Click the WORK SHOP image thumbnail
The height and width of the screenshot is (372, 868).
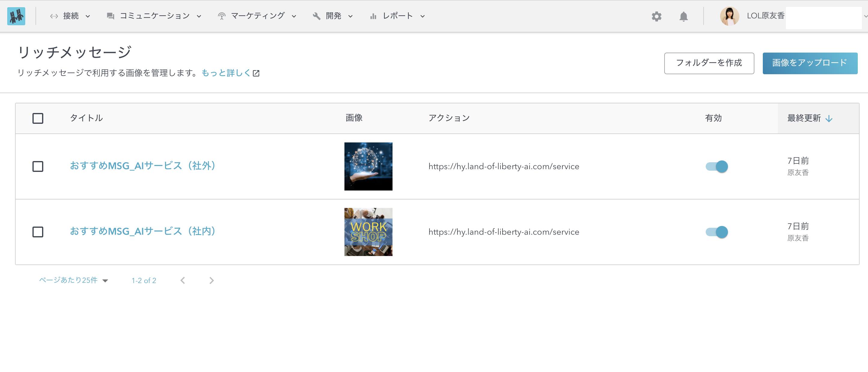368,232
